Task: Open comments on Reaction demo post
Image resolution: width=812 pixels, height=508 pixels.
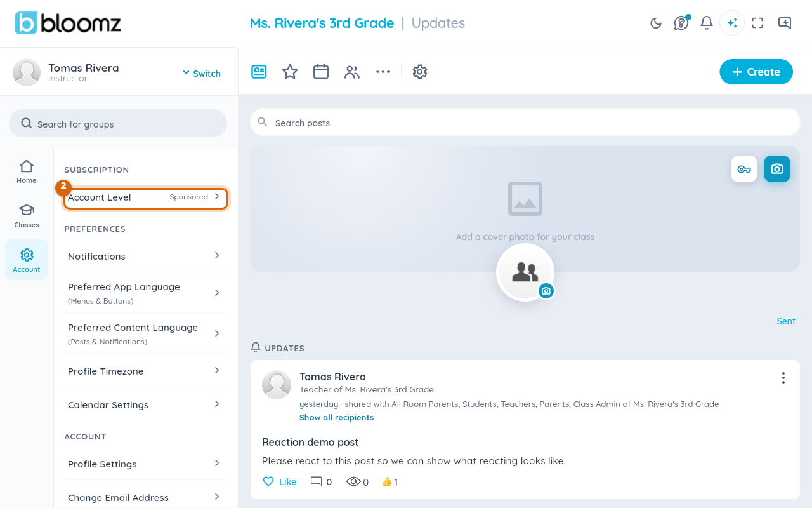Action: [321, 482]
